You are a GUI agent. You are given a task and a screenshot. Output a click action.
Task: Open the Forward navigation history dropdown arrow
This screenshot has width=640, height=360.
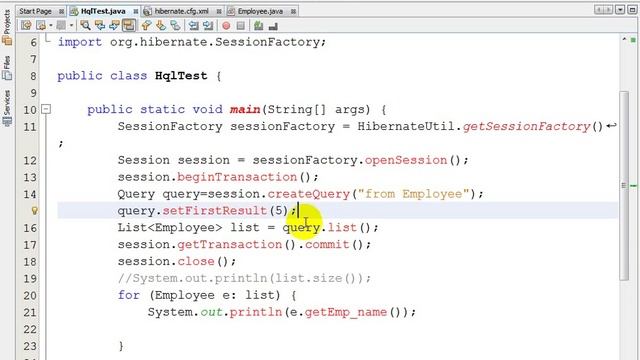(x=71, y=26)
